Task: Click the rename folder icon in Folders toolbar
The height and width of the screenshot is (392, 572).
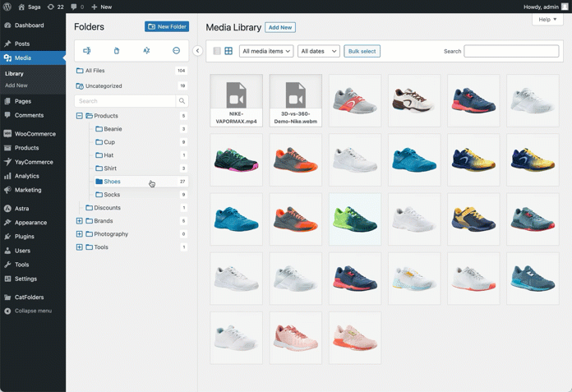Action: (87, 51)
